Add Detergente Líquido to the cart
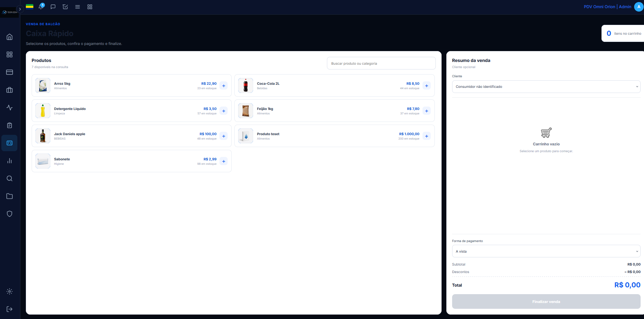The image size is (644, 319). 224,111
